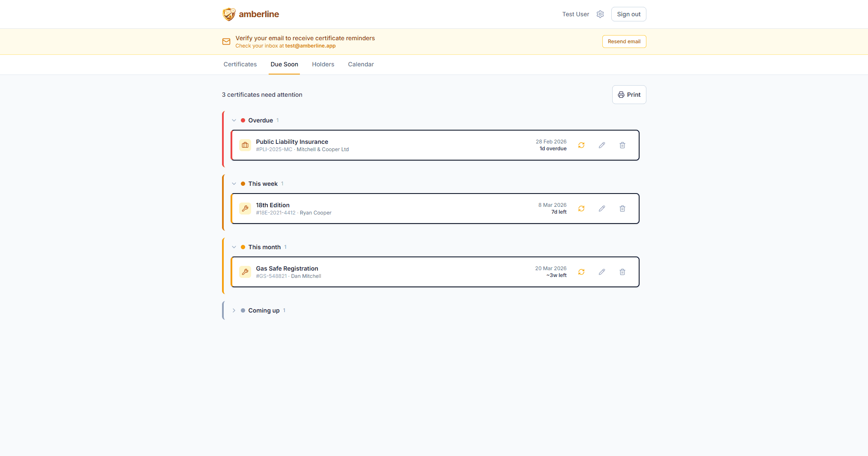Switch to the Certificates tab
The height and width of the screenshot is (456, 868).
240,64
